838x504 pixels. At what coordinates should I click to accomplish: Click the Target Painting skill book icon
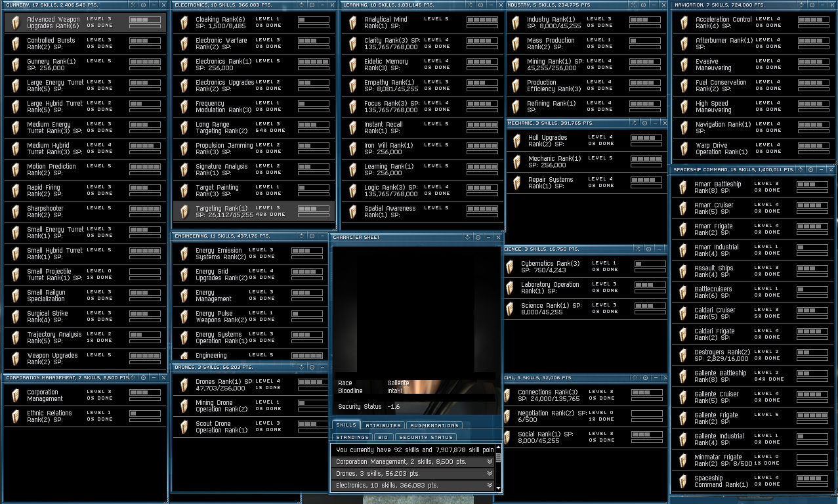[x=185, y=191]
